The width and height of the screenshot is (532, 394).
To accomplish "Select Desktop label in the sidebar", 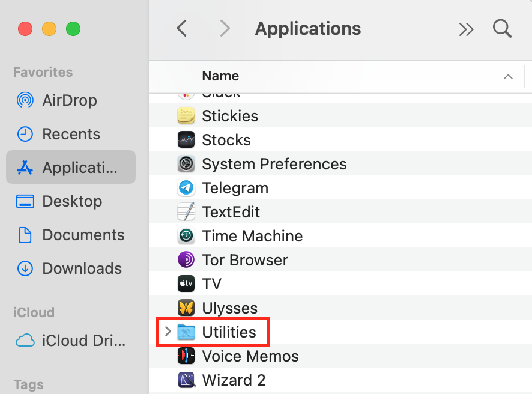I will click(x=72, y=202).
